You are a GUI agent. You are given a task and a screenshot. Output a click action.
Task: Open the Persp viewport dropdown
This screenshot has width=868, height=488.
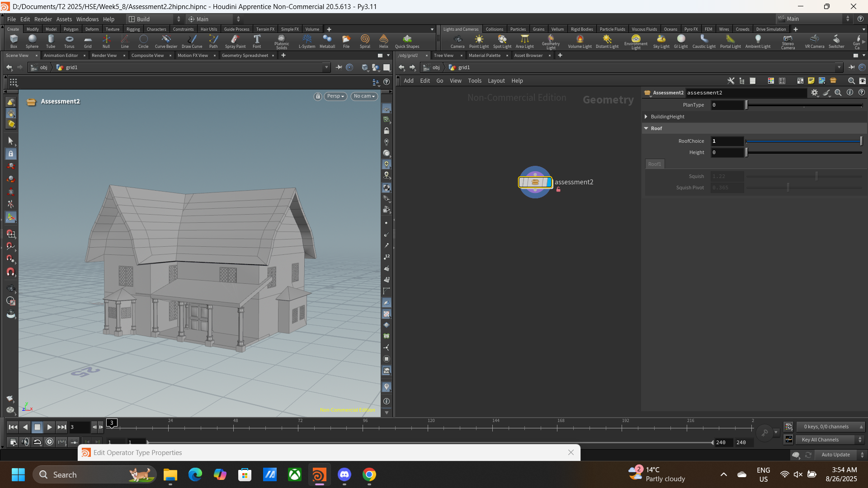335,96
